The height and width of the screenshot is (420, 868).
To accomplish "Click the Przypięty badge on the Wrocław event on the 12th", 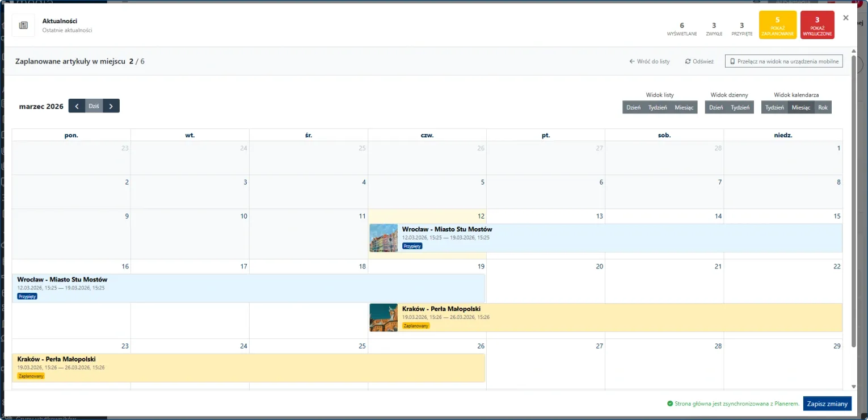I will [412, 246].
